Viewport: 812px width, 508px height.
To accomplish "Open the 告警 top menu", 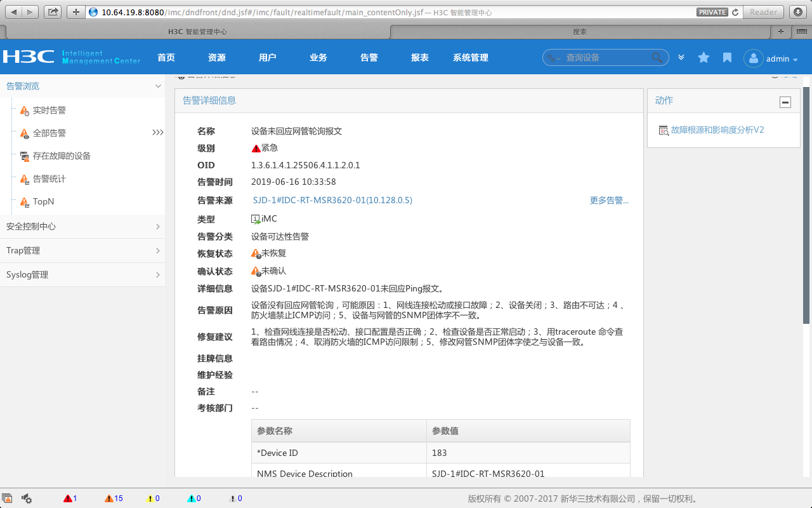I will tap(369, 58).
